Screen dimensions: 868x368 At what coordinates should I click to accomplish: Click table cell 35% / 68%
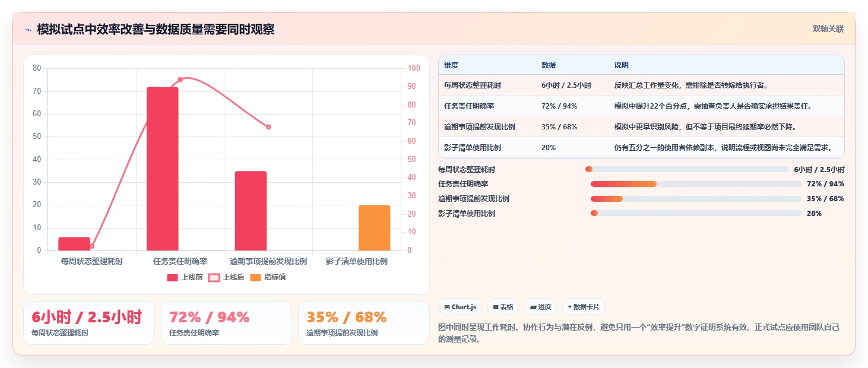[x=559, y=127]
